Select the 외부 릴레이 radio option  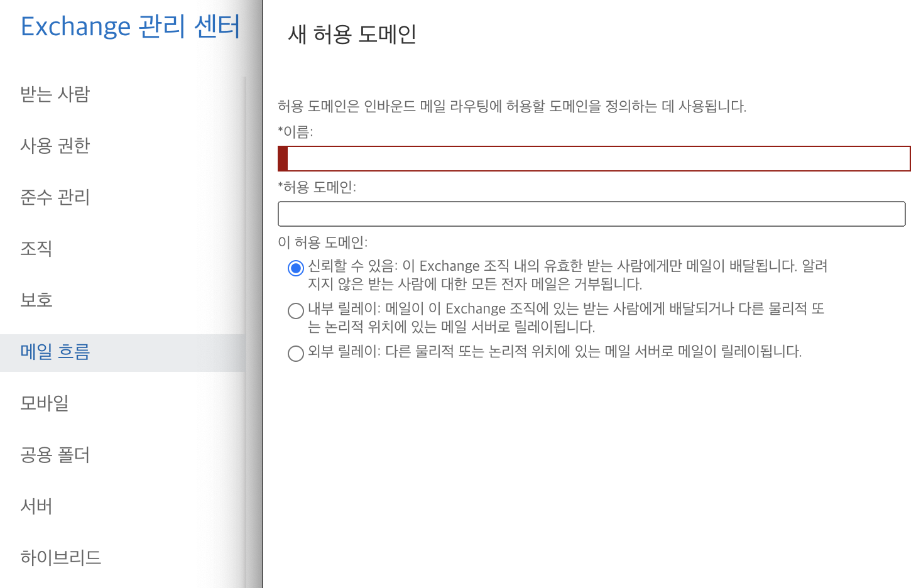pos(296,354)
